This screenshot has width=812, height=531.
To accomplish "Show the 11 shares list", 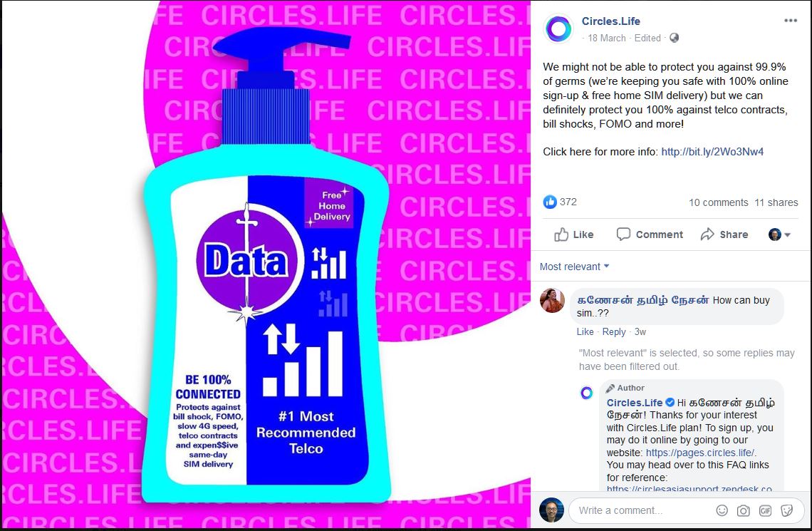I will pyautogui.click(x=776, y=202).
